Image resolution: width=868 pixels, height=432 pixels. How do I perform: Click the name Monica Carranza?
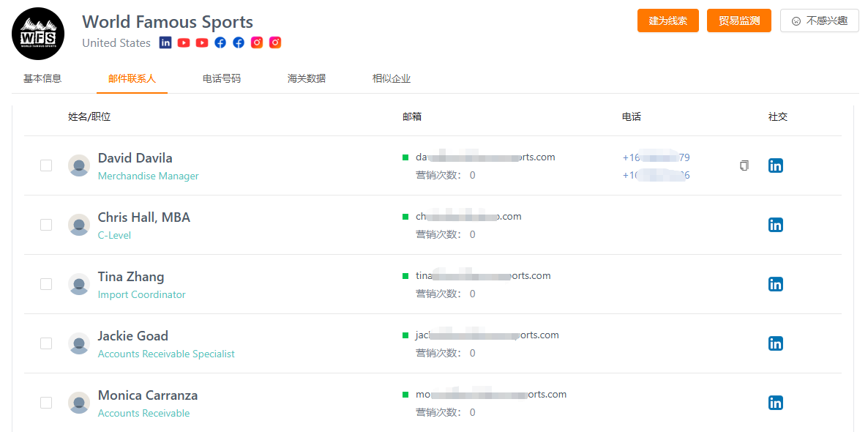point(148,395)
